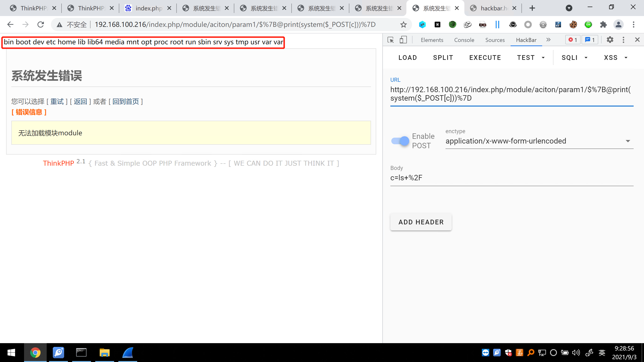
Task: Click into the HackBar URL field
Action: point(512,94)
